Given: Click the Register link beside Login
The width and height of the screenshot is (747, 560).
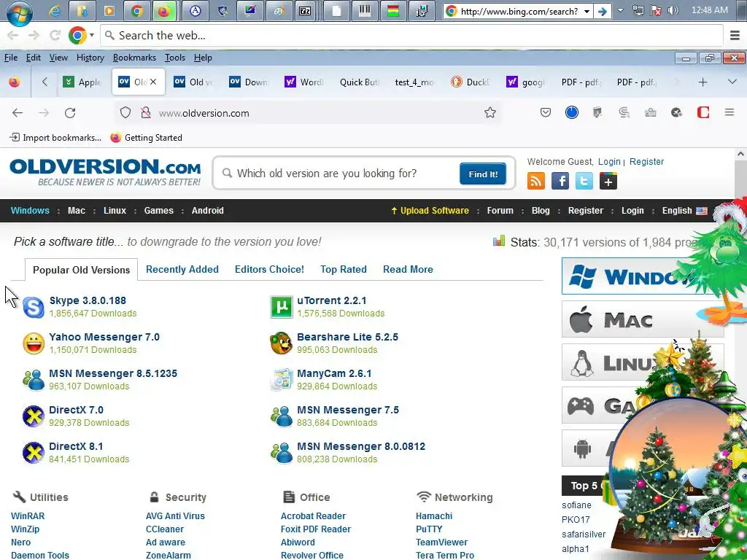Looking at the screenshot, I should 646,161.
